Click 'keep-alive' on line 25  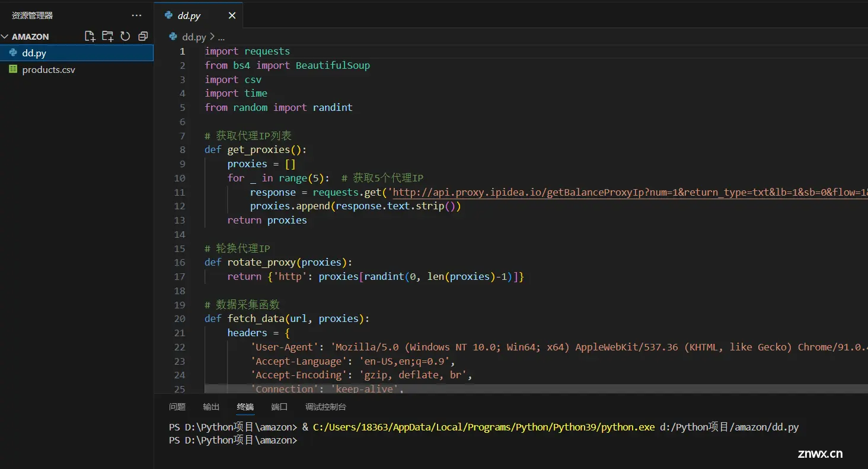[x=364, y=390]
